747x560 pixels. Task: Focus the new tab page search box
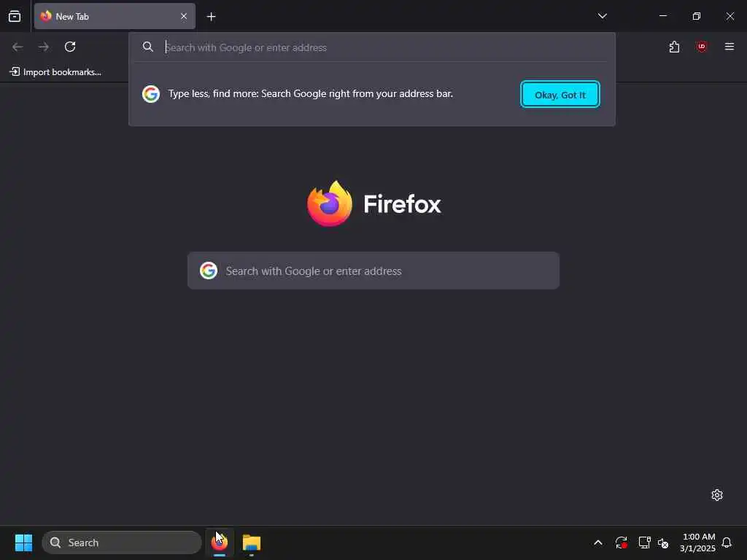[373, 271]
